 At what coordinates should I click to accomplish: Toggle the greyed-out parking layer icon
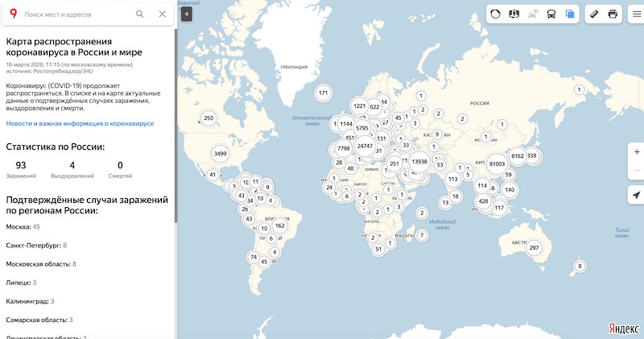[x=533, y=14]
